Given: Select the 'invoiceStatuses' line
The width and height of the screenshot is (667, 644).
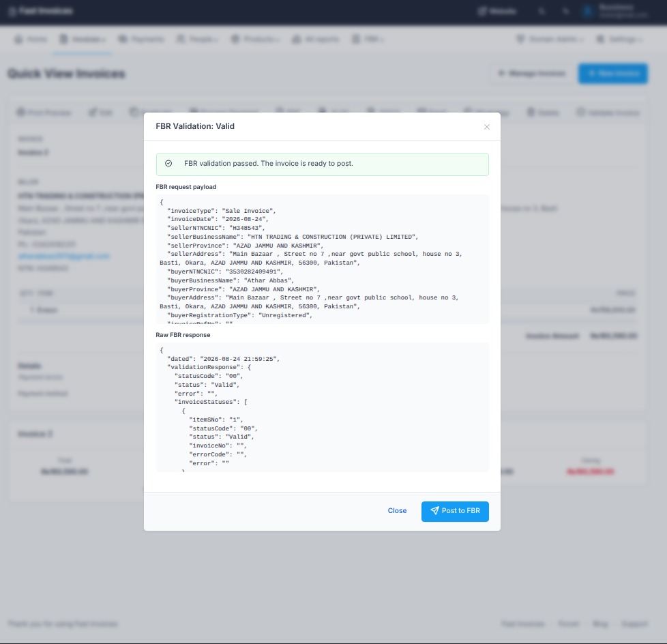Looking at the screenshot, I should point(211,402).
